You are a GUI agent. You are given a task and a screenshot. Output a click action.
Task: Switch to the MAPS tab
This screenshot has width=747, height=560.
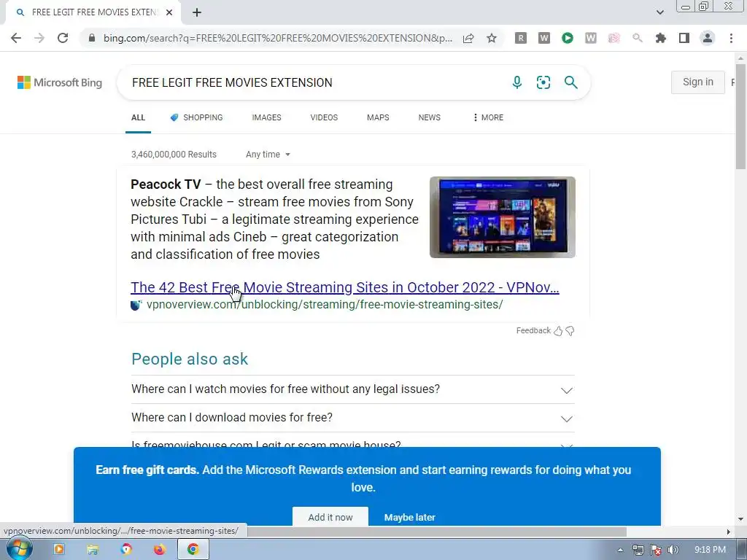(378, 117)
